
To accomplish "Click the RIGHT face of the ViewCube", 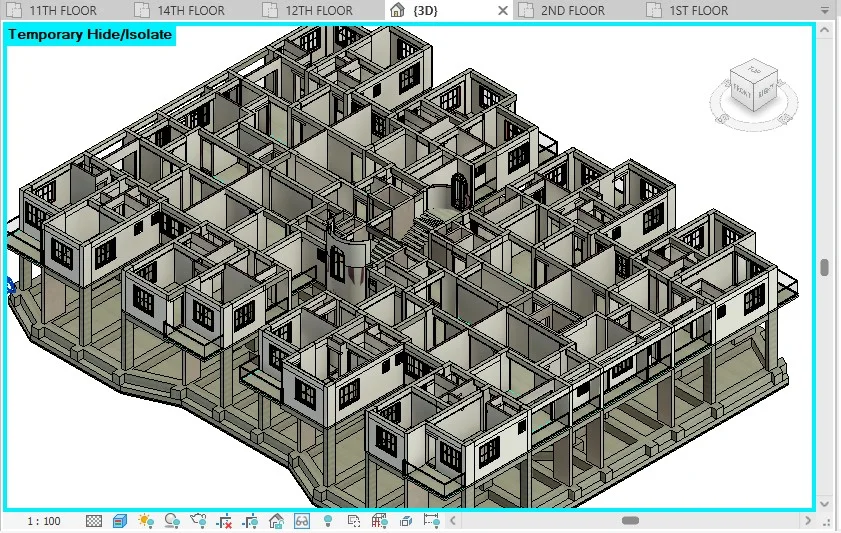I will pos(766,90).
